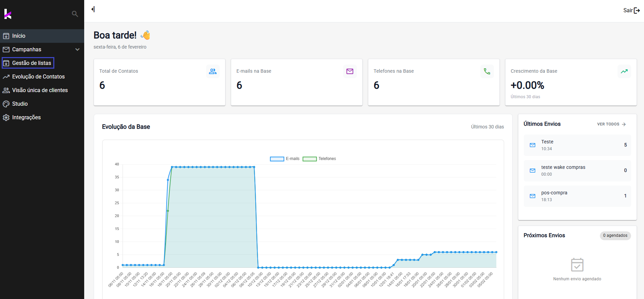The image size is (644, 299).
Task: Open the 'teste wake compras' send entry
Action: coord(577,171)
